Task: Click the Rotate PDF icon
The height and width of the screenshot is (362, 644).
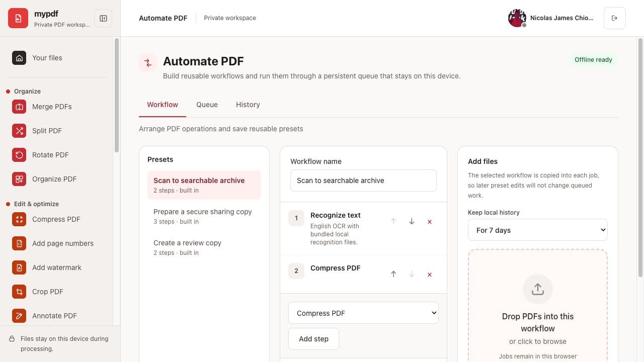Action: click(x=19, y=155)
